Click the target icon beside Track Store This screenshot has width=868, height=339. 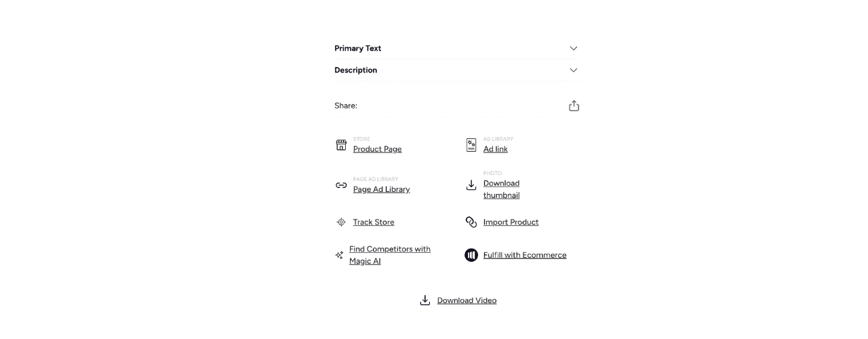tap(341, 222)
